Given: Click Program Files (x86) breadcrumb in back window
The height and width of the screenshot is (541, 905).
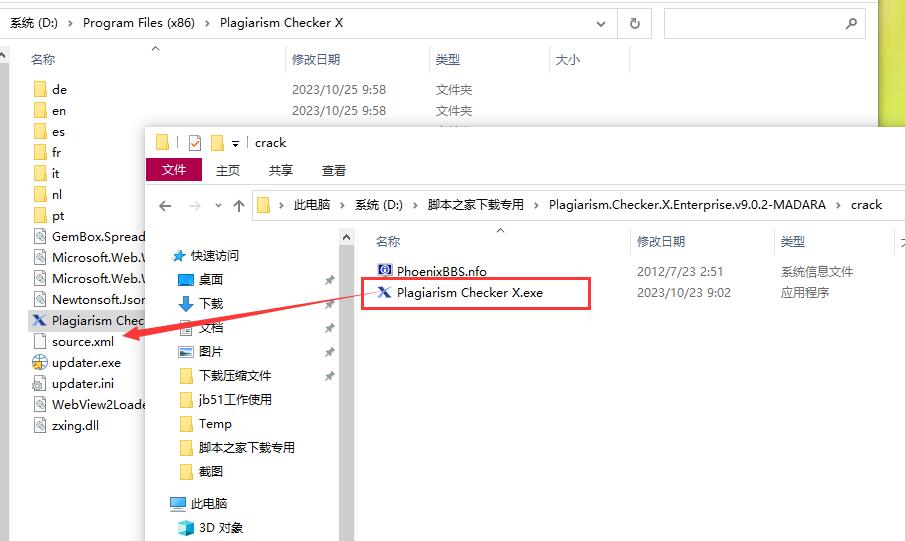Looking at the screenshot, I should 139,23.
